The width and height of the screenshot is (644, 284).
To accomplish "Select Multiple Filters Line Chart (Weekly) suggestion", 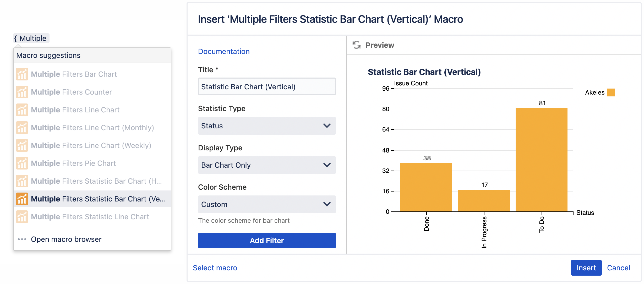I will tap(91, 145).
